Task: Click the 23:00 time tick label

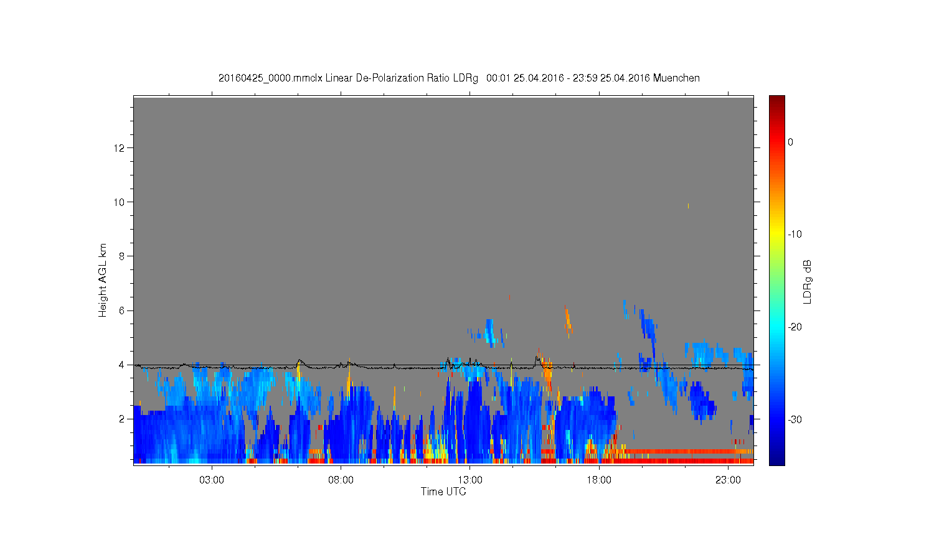Action: tap(728, 480)
